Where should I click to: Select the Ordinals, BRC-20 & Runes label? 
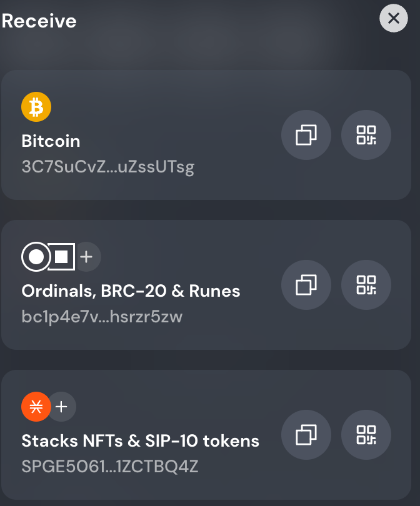(131, 291)
